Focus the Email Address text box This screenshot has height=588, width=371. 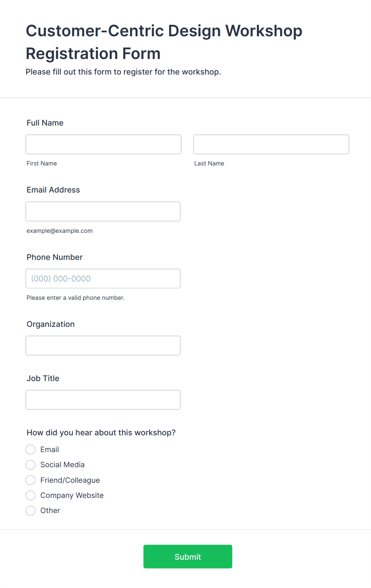click(x=103, y=211)
